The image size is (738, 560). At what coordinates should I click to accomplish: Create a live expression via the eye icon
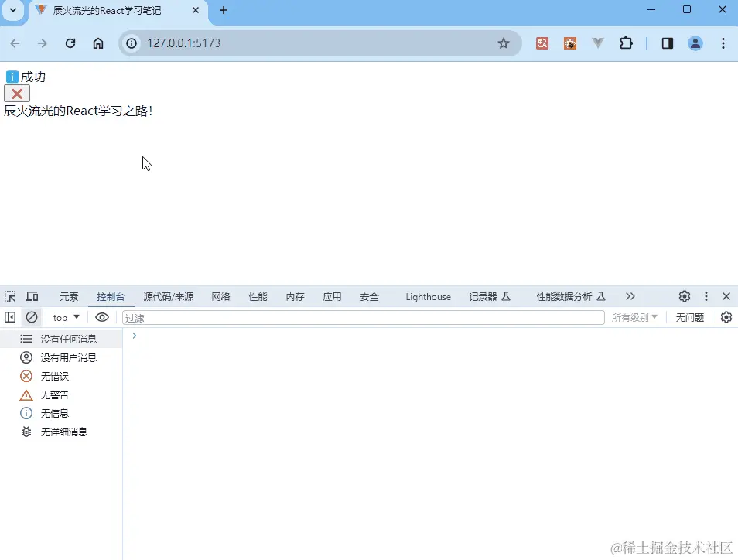pos(101,317)
